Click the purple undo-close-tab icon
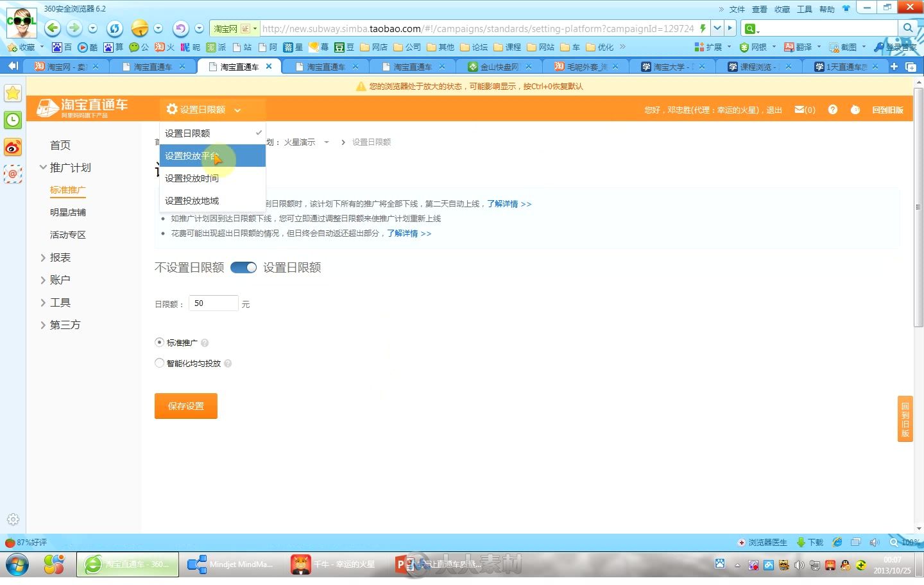The height and width of the screenshot is (585, 924). tap(181, 28)
